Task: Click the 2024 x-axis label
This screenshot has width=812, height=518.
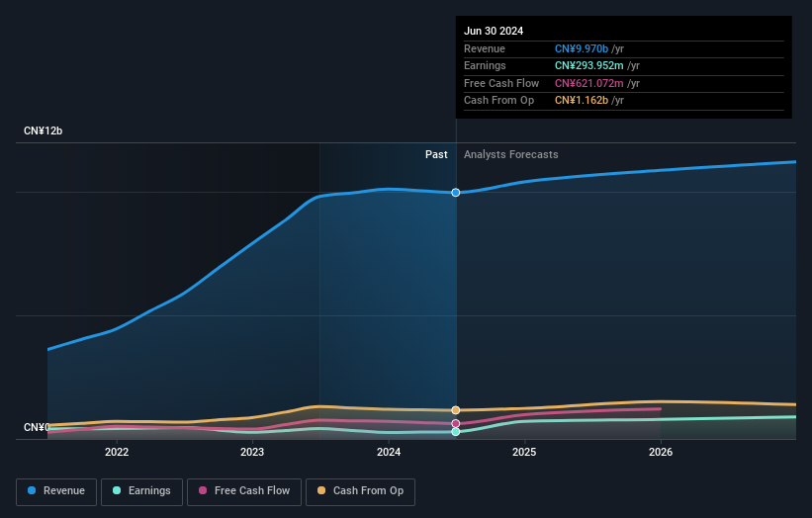Action: tap(389, 453)
